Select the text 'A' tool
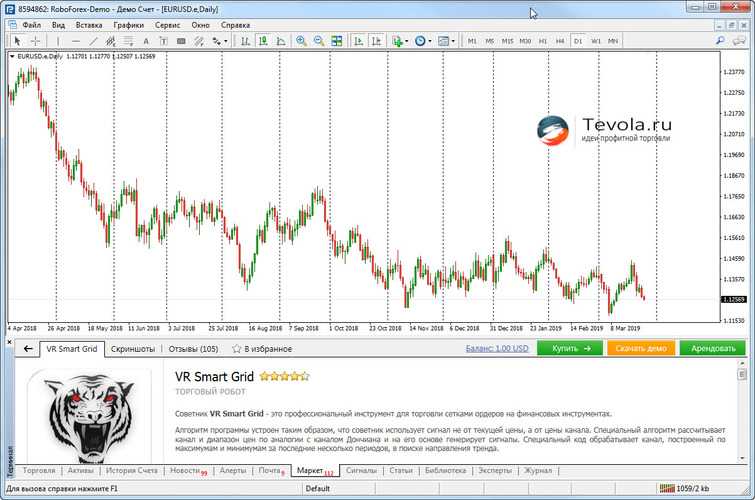Image resolution: width=755 pixels, height=500 pixels. (146, 41)
